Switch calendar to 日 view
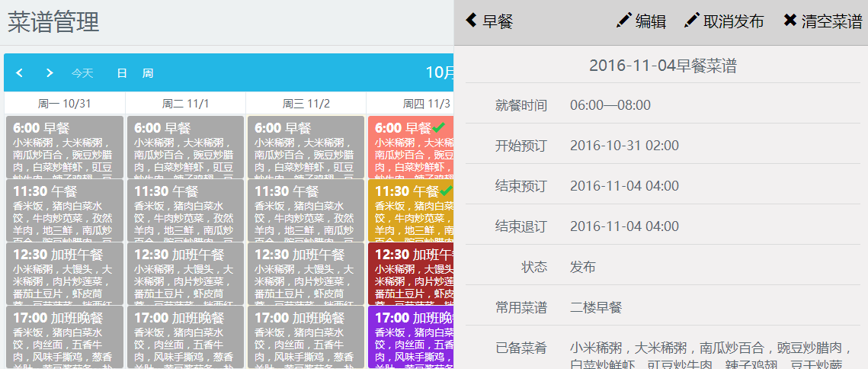Image resolution: width=868 pixels, height=369 pixels. coord(122,73)
